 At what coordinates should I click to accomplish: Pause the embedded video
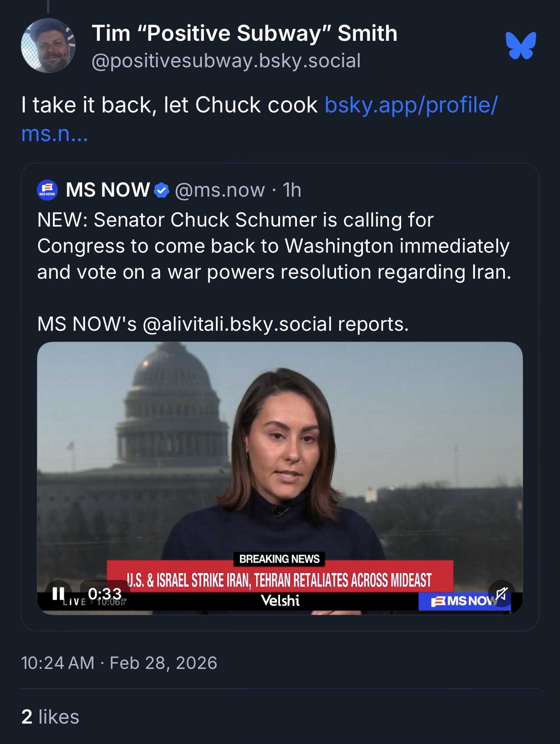click(x=58, y=593)
